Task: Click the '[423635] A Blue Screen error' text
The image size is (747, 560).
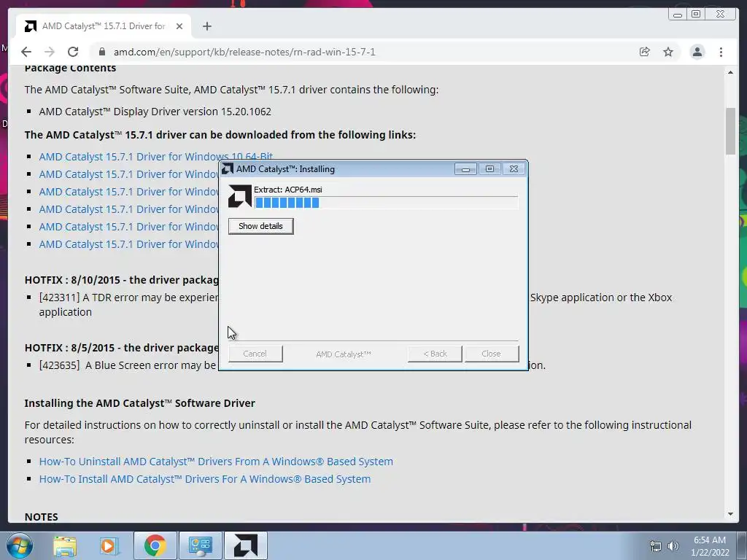Action: [x=128, y=365]
